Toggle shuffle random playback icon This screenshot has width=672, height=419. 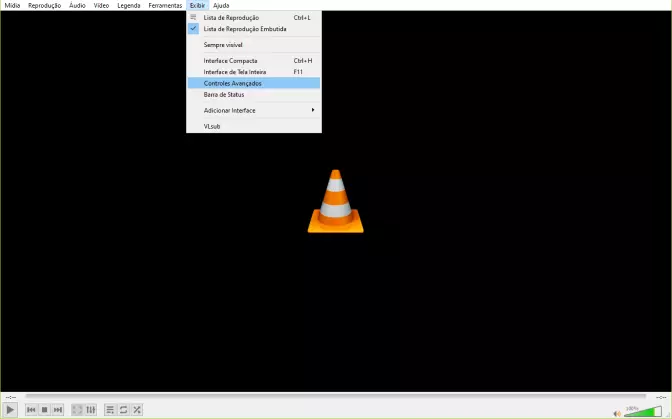[x=137, y=410]
